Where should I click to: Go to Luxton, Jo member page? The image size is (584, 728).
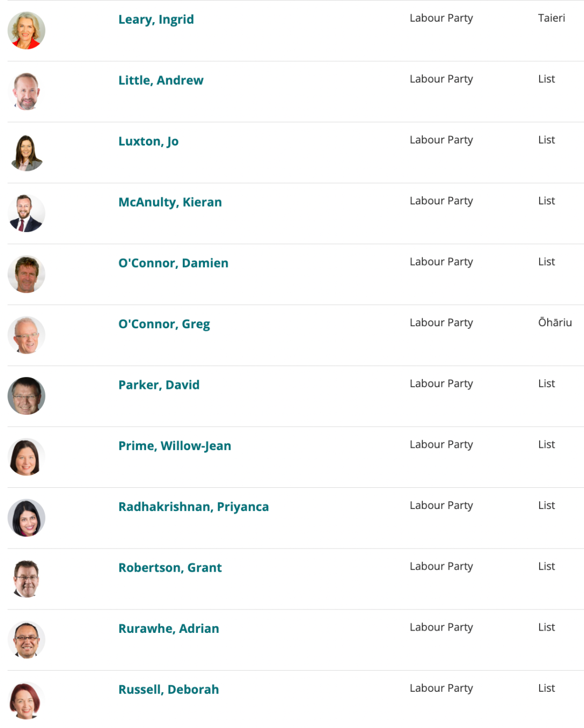(x=149, y=141)
